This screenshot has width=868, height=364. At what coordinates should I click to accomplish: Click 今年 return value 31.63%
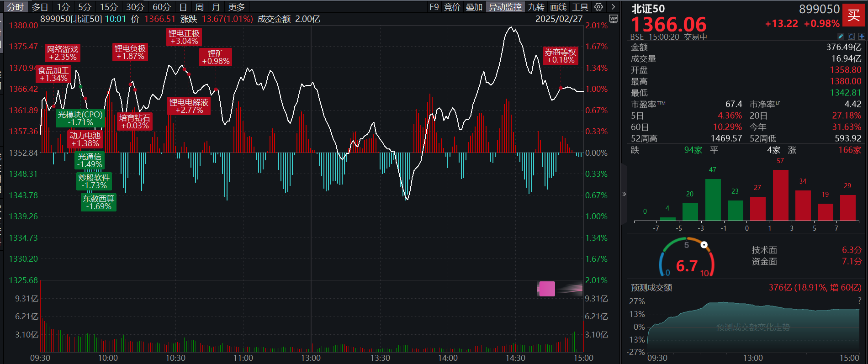coord(847,127)
